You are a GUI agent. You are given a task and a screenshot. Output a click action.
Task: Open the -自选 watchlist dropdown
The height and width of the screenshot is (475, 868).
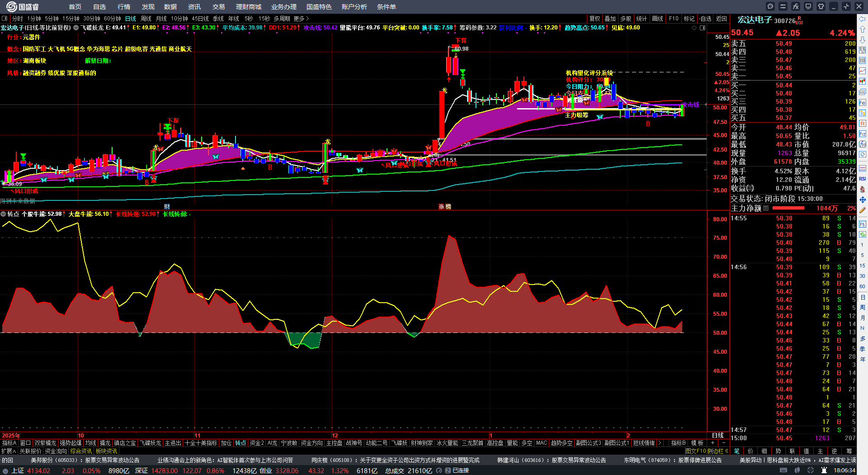point(705,19)
